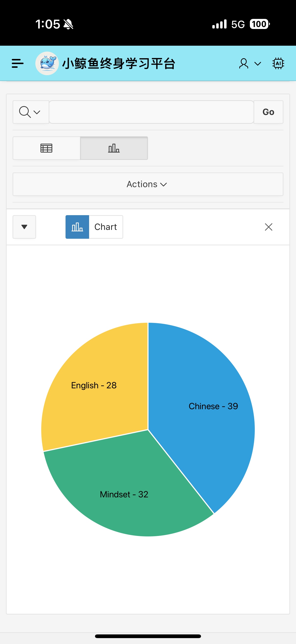Image resolution: width=296 pixels, height=644 pixels.
Task: Switch to the chart view toggle
Action: pyautogui.click(x=114, y=148)
